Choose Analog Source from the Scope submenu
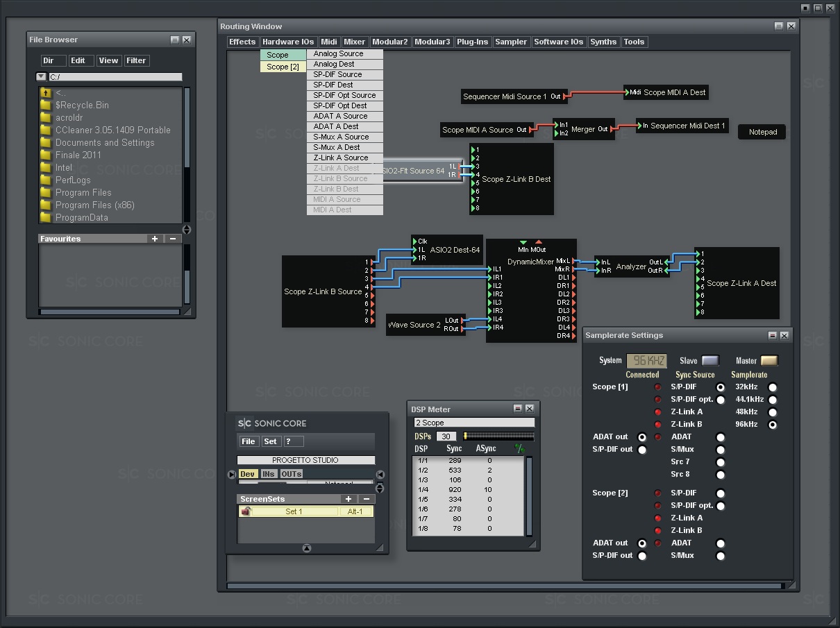 coord(345,53)
